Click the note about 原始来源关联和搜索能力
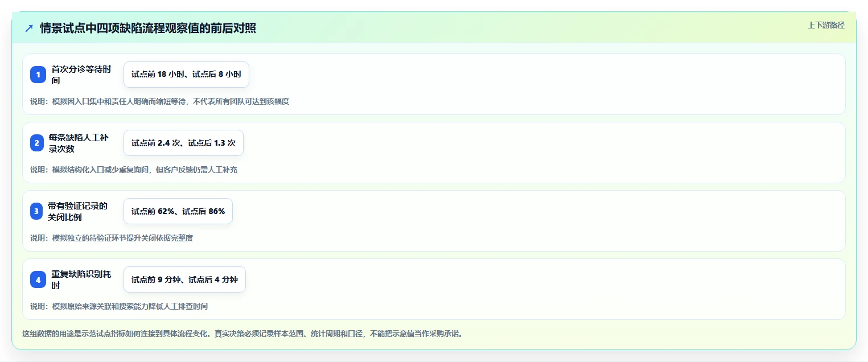The height and width of the screenshot is (362, 868). pos(119,306)
